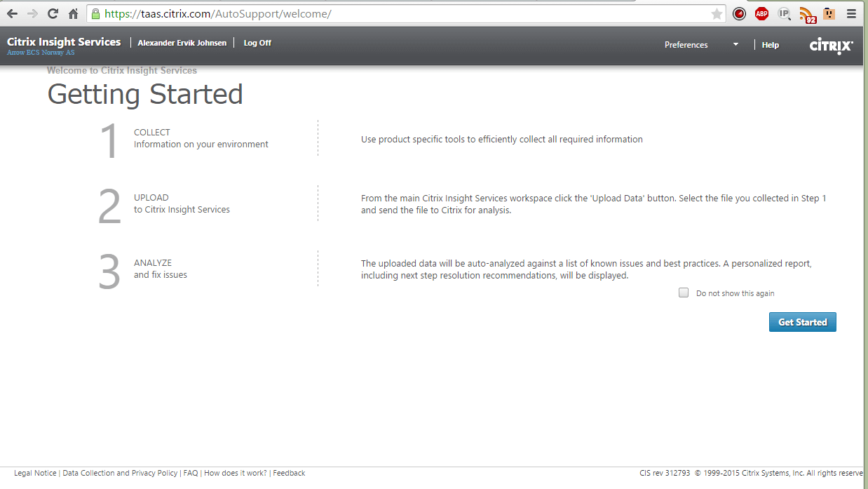Click the Log Off link
Screen dimensions: 868x489
257,43
